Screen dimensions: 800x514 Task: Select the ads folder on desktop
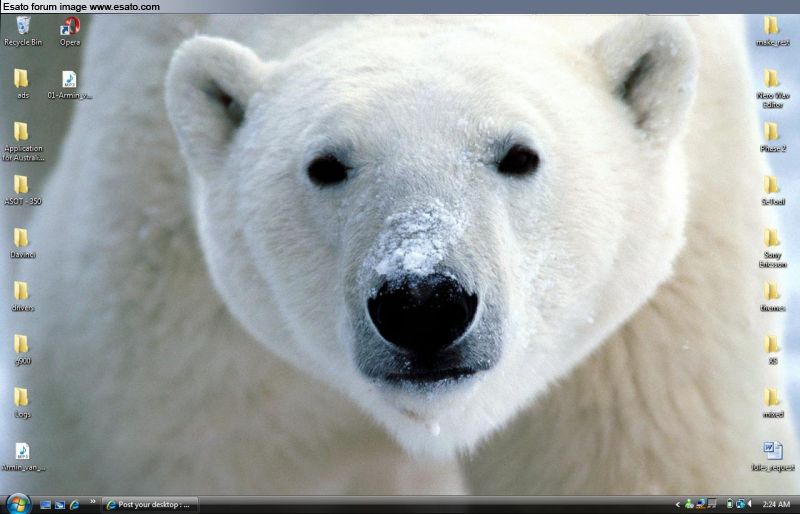(x=21, y=84)
